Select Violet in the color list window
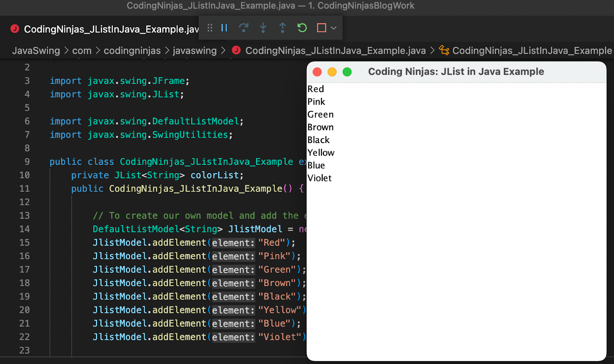The height and width of the screenshot is (364, 614). point(319,178)
